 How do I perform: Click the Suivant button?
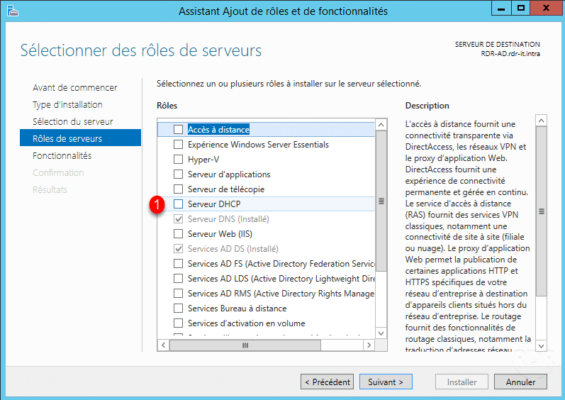[386, 382]
